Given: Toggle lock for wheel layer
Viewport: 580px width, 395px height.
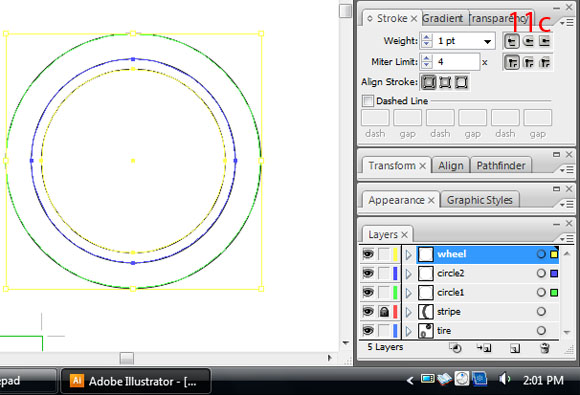Looking at the screenshot, I should (x=384, y=254).
